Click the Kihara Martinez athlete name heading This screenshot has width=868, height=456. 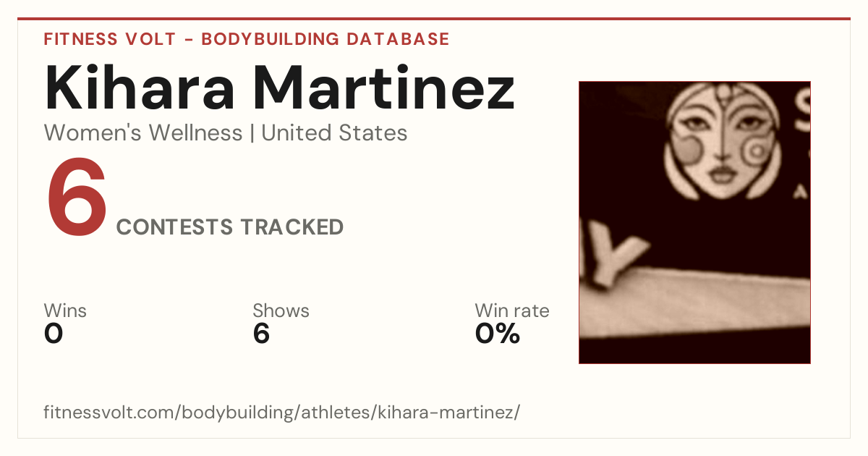point(280,87)
